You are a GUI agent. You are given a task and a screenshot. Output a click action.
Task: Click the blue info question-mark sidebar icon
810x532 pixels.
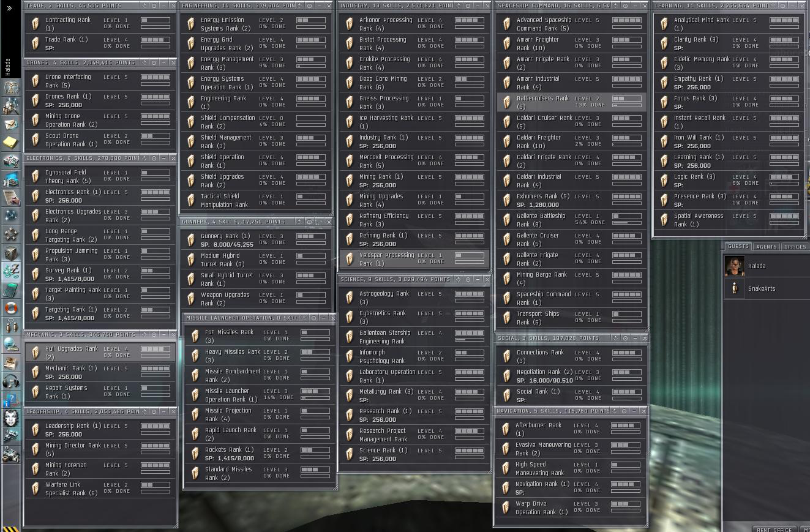click(x=11, y=400)
